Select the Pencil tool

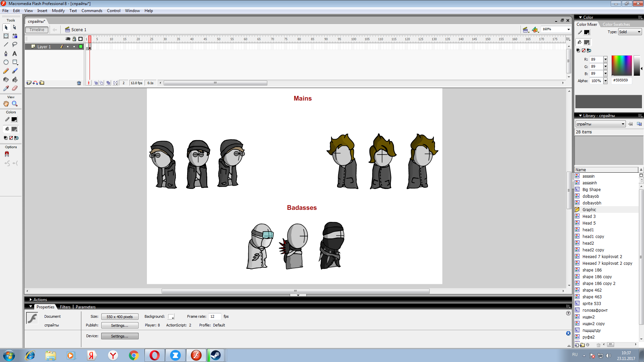click(x=6, y=71)
